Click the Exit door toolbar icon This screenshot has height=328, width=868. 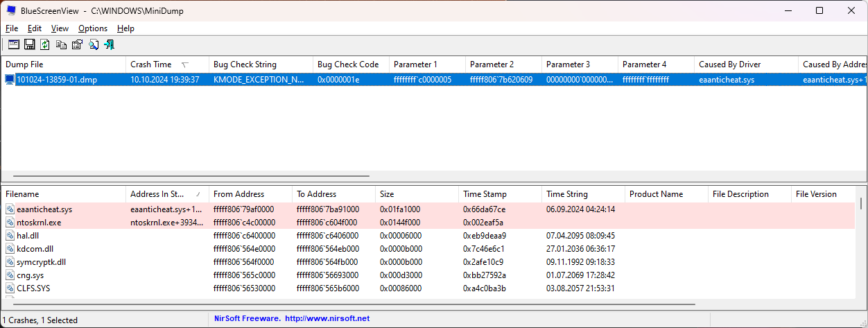109,44
